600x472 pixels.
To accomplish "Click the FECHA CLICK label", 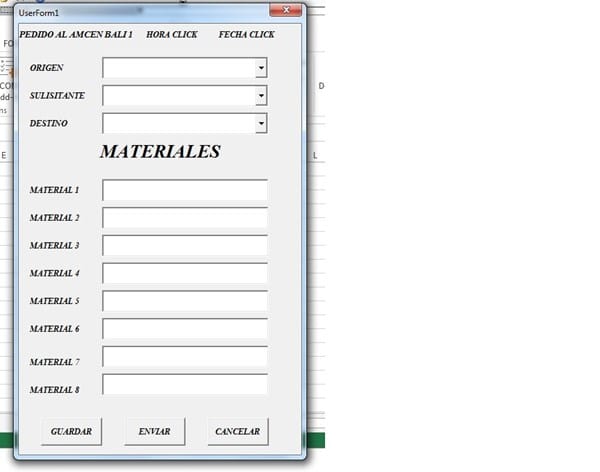I will click(x=246, y=34).
